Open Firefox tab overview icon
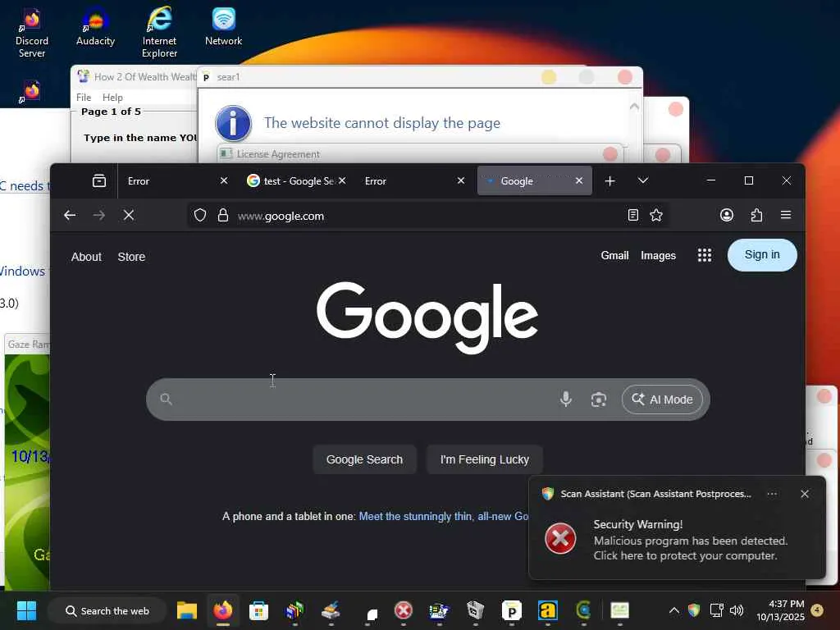 click(99, 181)
